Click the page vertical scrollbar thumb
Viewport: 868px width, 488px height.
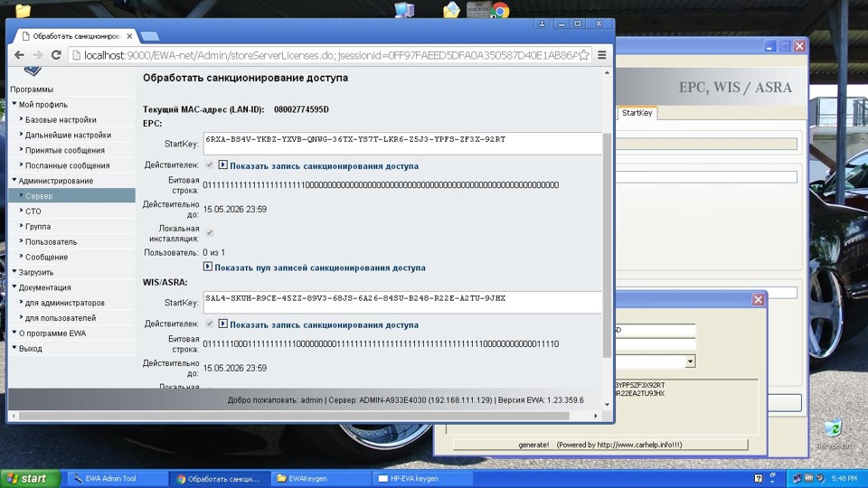coord(607,245)
